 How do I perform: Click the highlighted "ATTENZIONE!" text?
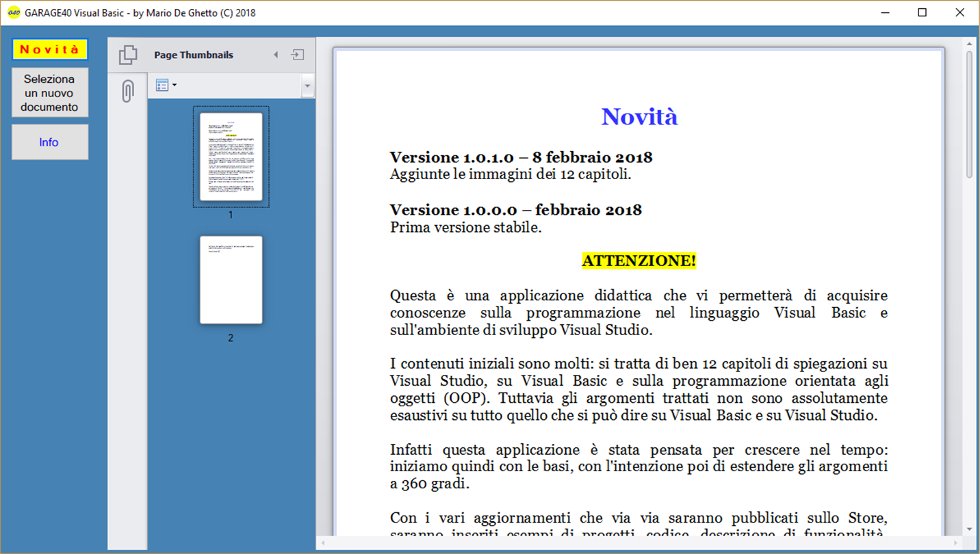click(x=639, y=261)
